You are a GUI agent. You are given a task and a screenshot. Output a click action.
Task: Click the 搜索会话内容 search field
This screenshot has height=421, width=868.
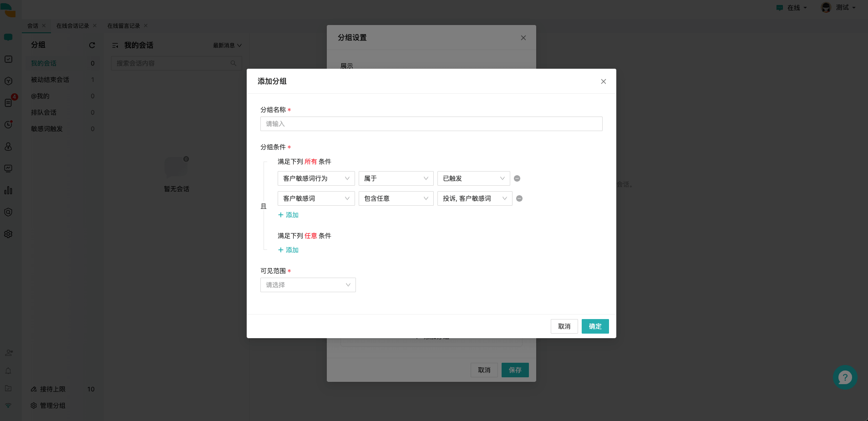(x=177, y=63)
